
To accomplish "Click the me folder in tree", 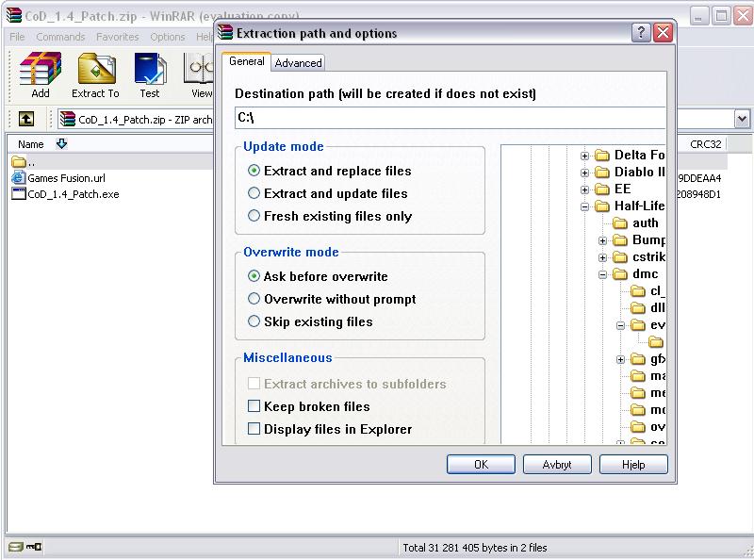I will point(647,393).
